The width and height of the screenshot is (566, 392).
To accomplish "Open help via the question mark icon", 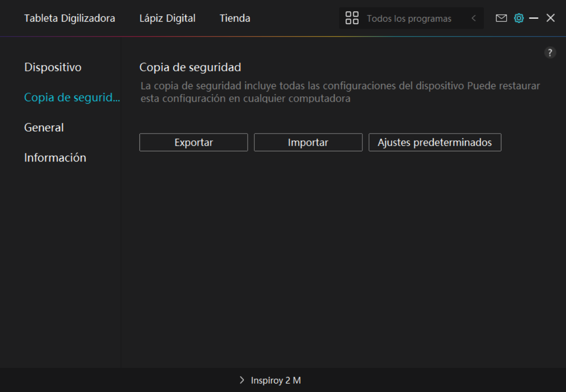I will pyautogui.click(x=550, y=53).
